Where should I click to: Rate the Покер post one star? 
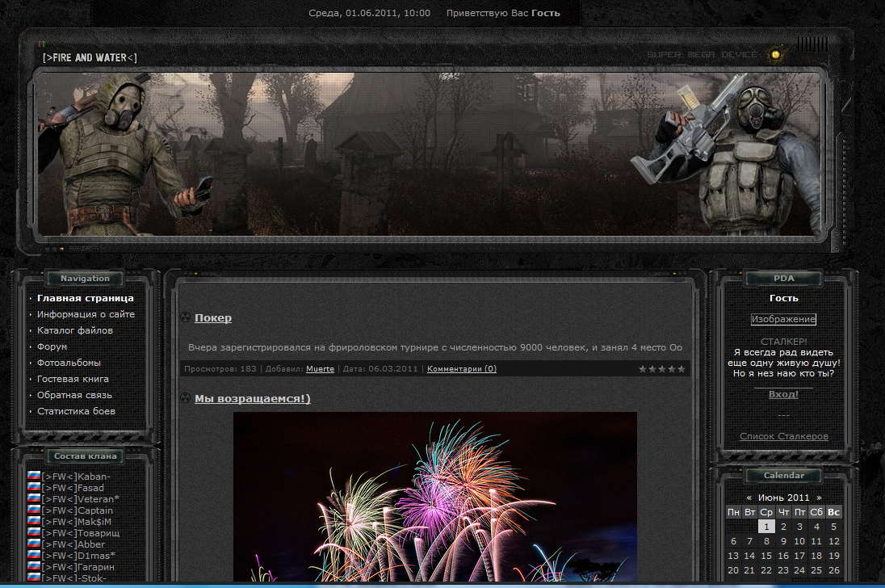coord(642,369)
